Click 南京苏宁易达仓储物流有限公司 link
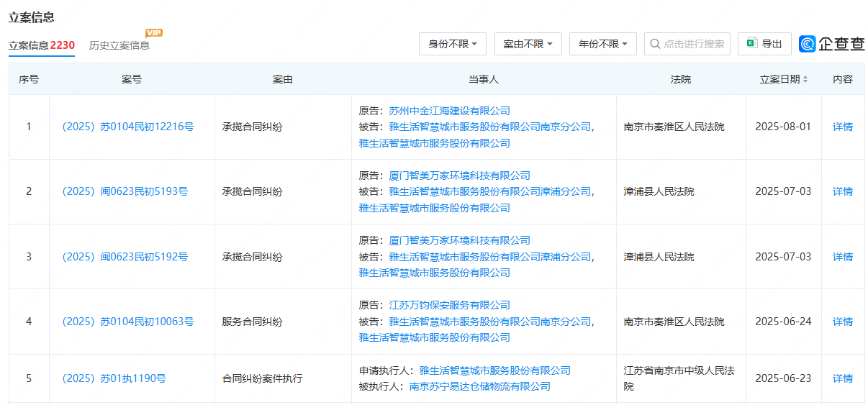Screen dimensions: 868x405 (x=479, y=386)
